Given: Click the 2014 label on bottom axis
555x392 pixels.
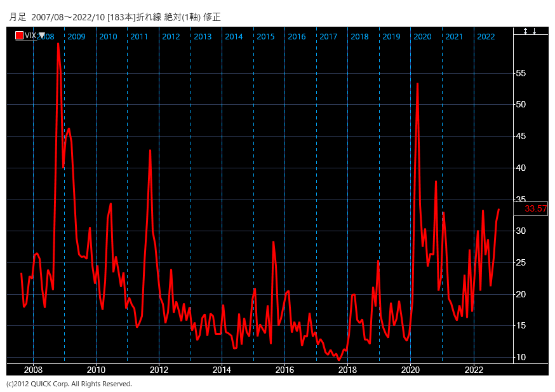Looking at the screenshot, I should [222, 370].
